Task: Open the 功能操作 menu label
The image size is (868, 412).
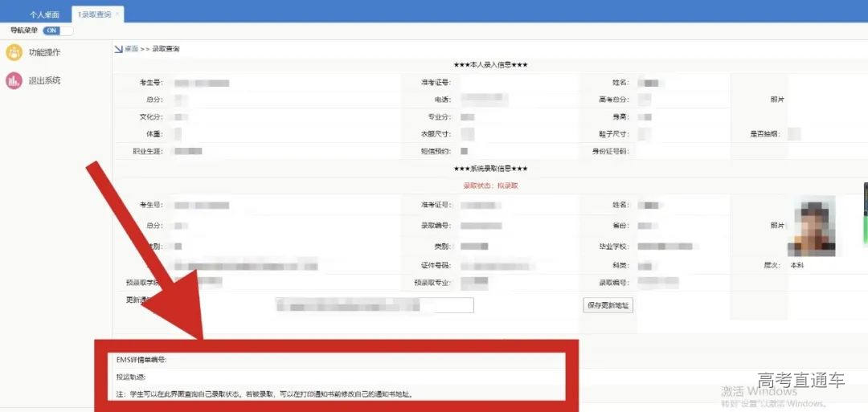Action: [44, 53]
